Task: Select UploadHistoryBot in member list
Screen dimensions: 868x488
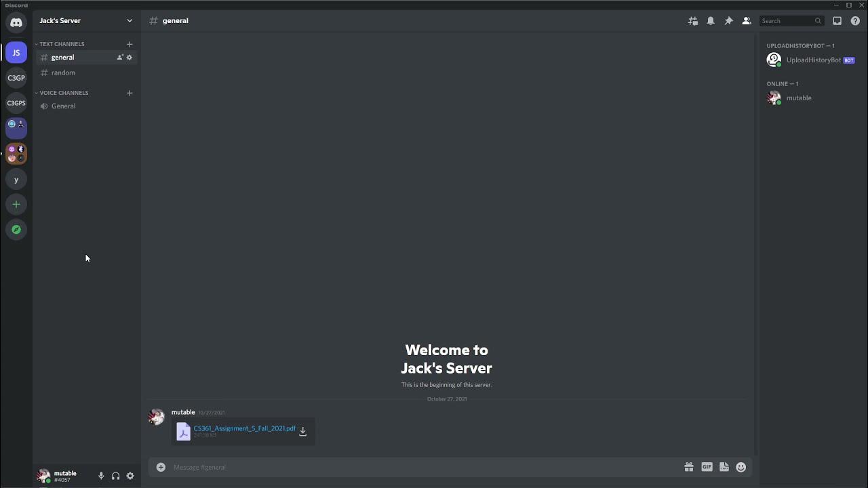Action: point(811,60)
